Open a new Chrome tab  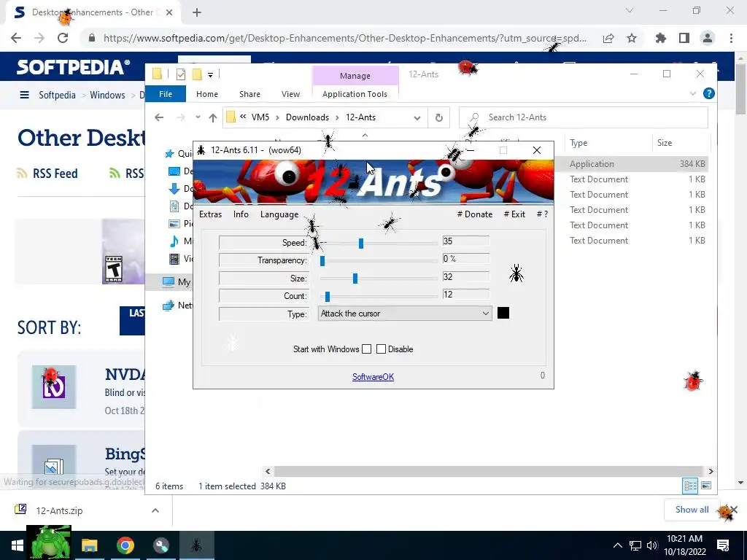click(x=197, y=13)
